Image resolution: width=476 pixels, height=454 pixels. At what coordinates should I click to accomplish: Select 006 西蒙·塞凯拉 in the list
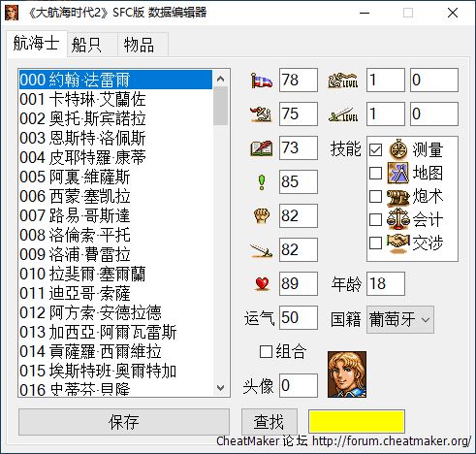115,196
